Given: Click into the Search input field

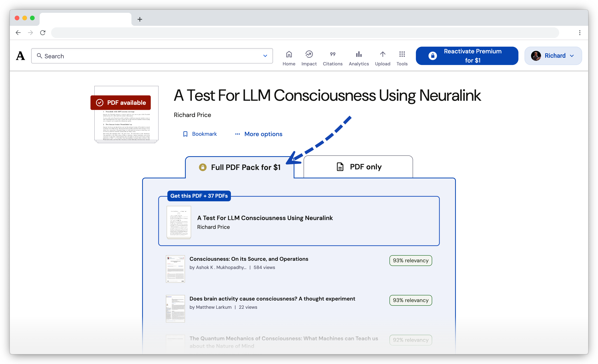Looking at the screenshot, I should [152, 56].
